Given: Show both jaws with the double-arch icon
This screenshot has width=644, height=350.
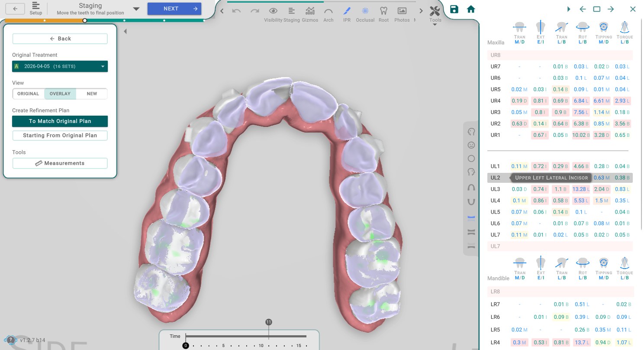Looking at the screenshot, I should (471, 232).
